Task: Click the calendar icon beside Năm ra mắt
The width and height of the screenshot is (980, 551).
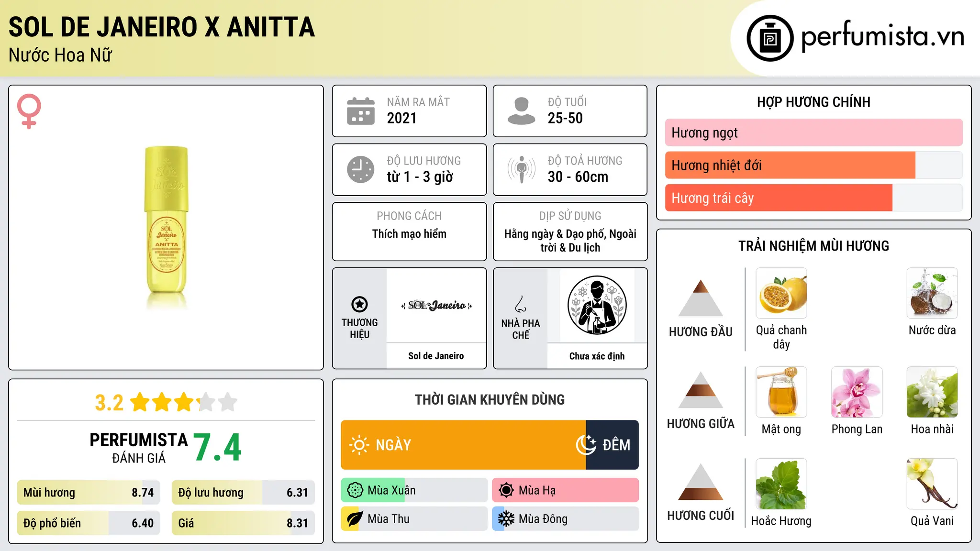Action: 361,111
